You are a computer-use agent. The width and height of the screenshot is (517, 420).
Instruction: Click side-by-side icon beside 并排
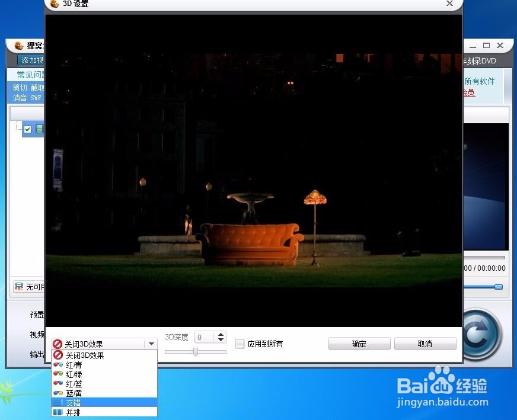pyautogui.click(x=58, y=412)
